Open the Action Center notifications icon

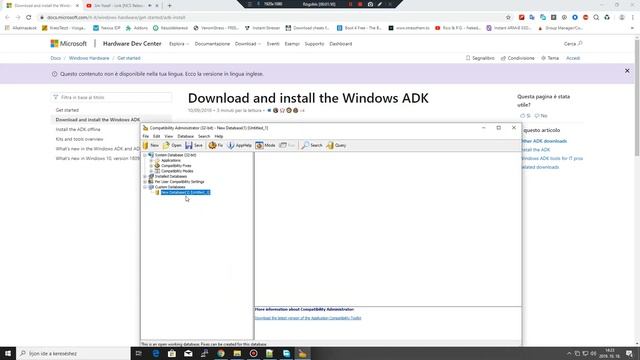tap(629, 353)
